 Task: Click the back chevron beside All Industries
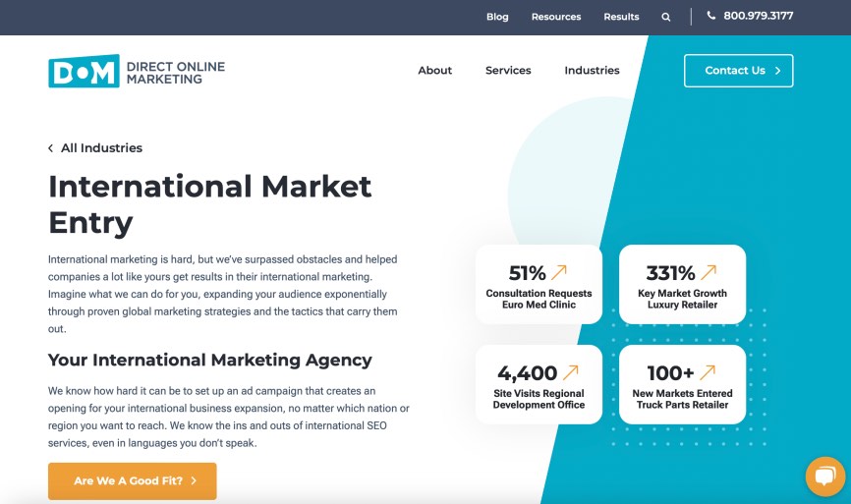[50, 148]
